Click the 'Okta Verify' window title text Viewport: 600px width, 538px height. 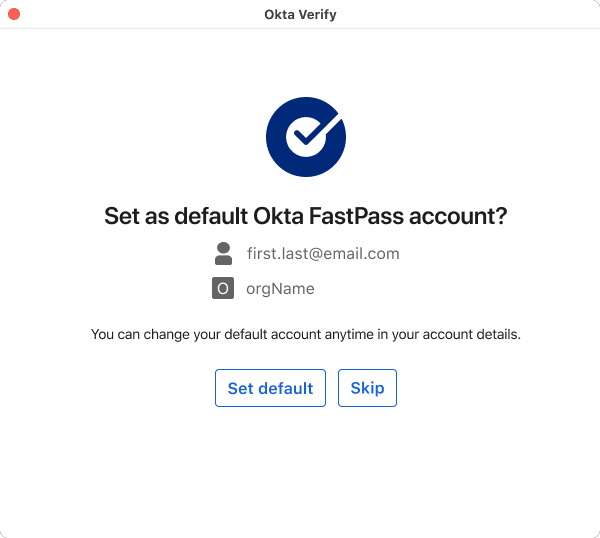(300, 14)
